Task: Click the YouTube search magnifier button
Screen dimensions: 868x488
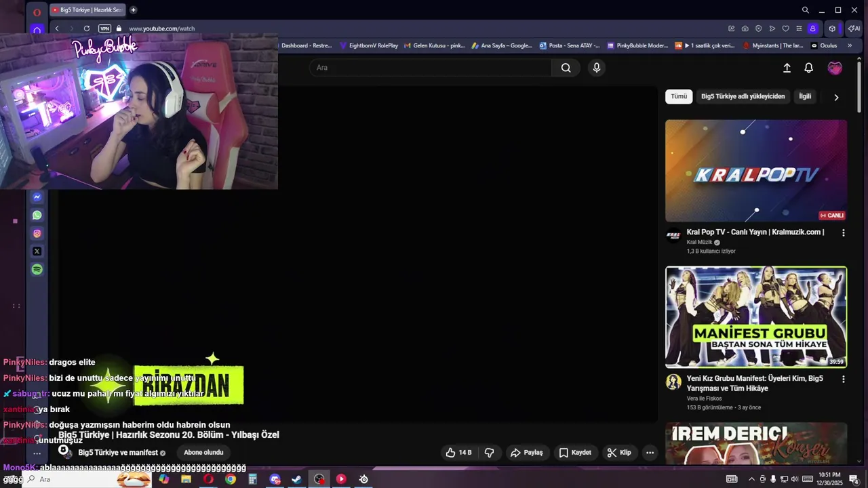Action: click(566, 68)
